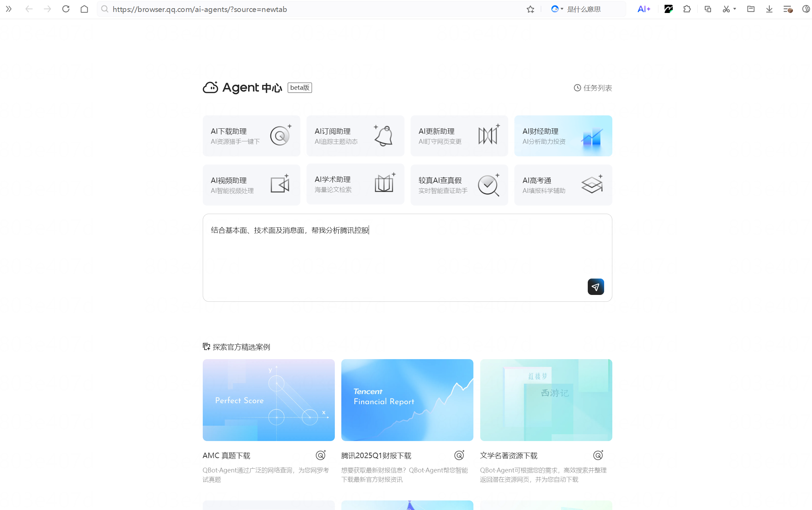Open the Tencent Financial Report thumbnail
Screen dimensions: 812x510
tap(407, 400)
